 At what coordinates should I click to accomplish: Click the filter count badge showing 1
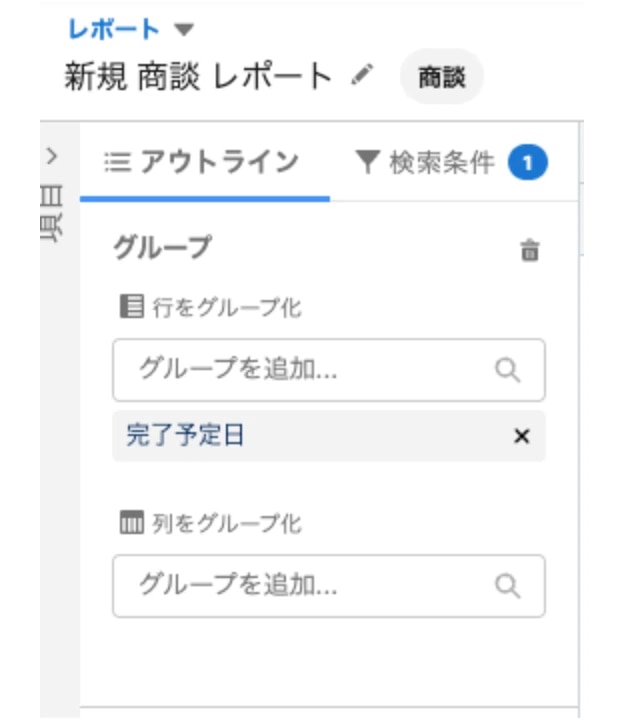tap(527, 162)
